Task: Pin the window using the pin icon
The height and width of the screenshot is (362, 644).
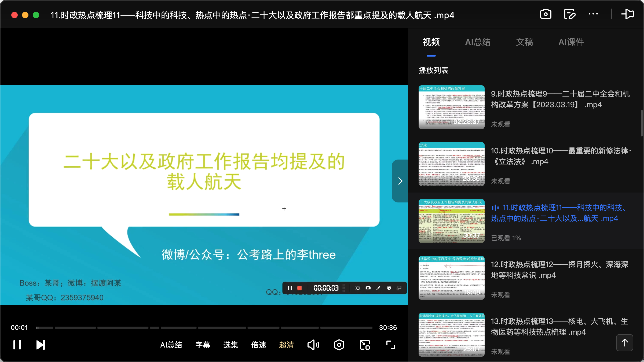Action: coord(628,14)
